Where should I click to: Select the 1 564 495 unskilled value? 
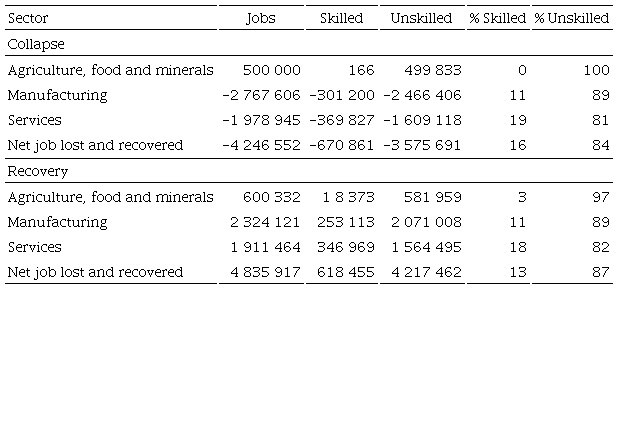click(x=422, y=247)
